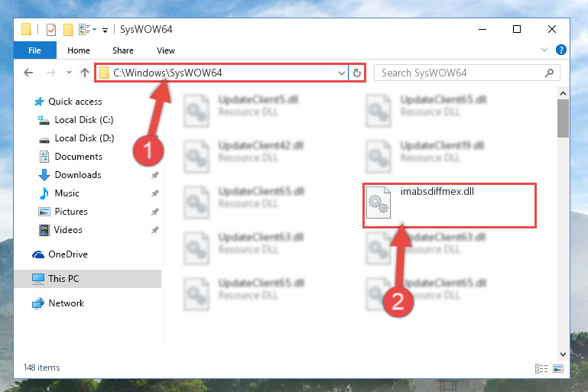The image size is (588, 392).
Task: Select the imabsdiffmex.dll file
Action: pyautogui.click(x=450, y=206)
